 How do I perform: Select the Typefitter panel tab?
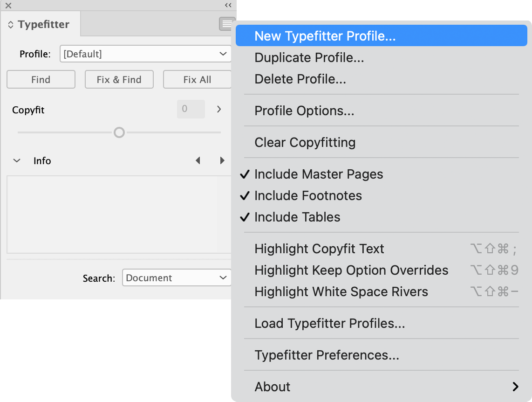coord(41,24)
